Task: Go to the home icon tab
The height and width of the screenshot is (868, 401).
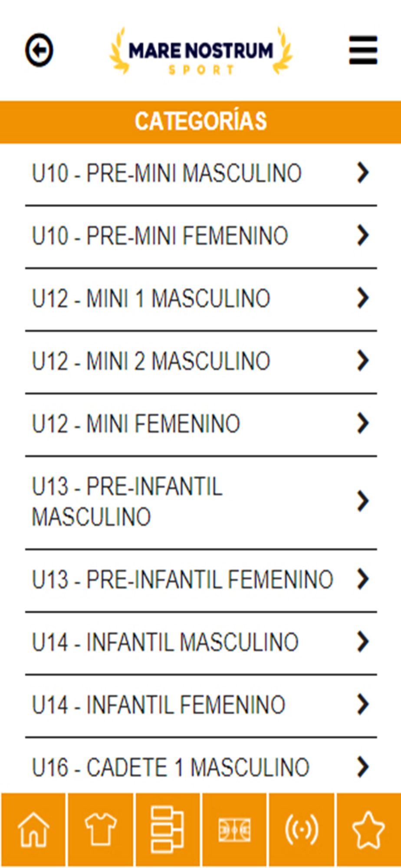Action: coord(33,830)
